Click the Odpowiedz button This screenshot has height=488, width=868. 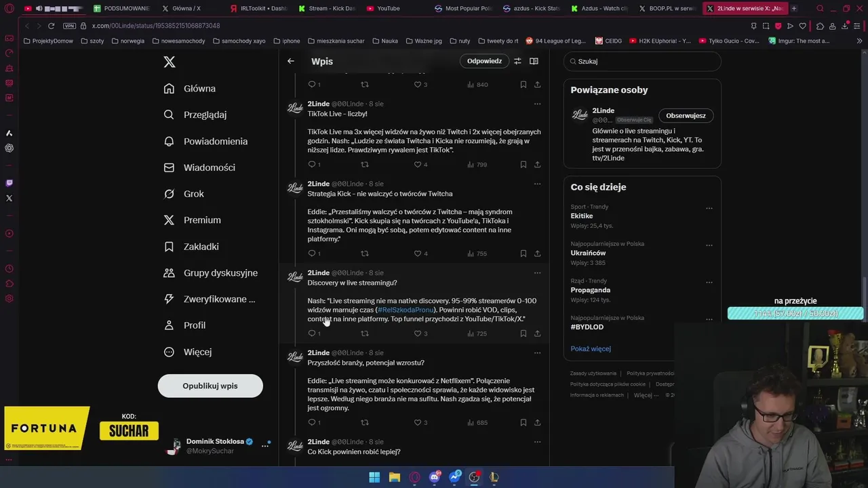tap(484, 61)
